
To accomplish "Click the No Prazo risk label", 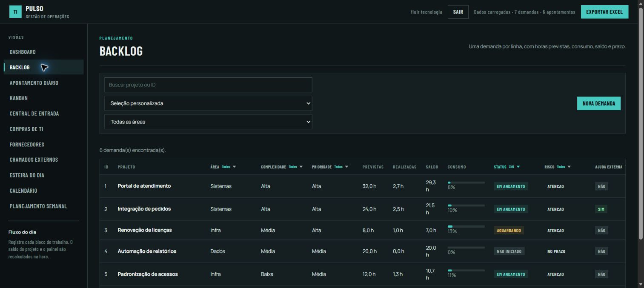I will 556,251.
